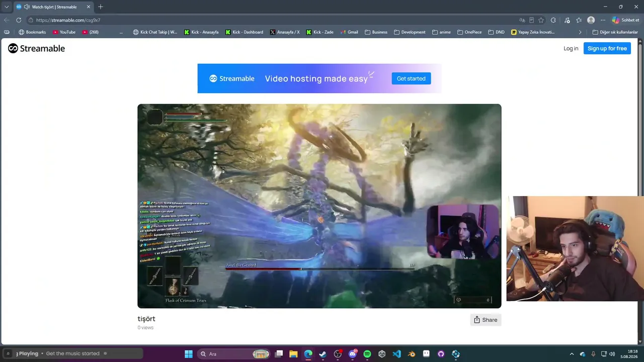Open the Business bookmarks folder
This screenshot has width=644, height=362.
tap(376, 32)
